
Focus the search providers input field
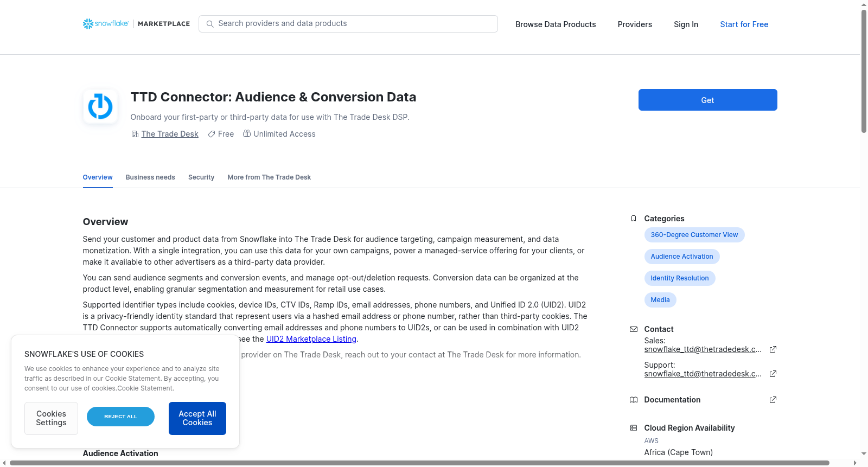[348, 24]
